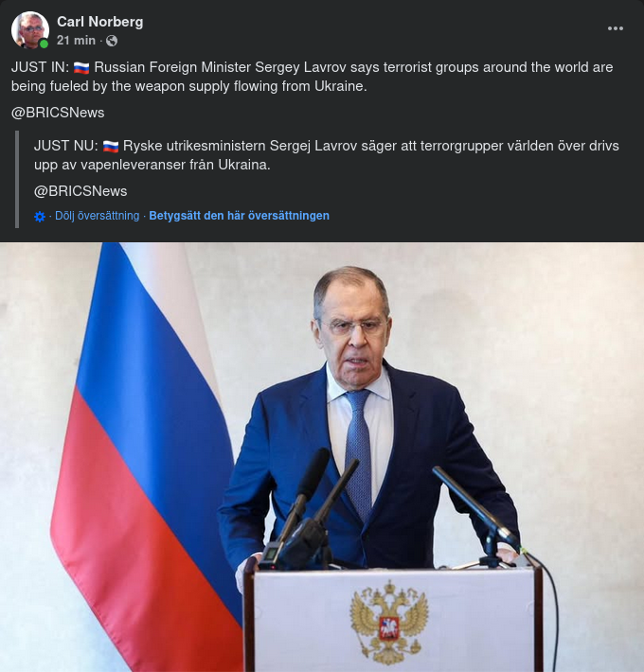The image size is (644, 672).
Task: Hide translation via "Dölj översättning"
Action: (x=97, y=216)
